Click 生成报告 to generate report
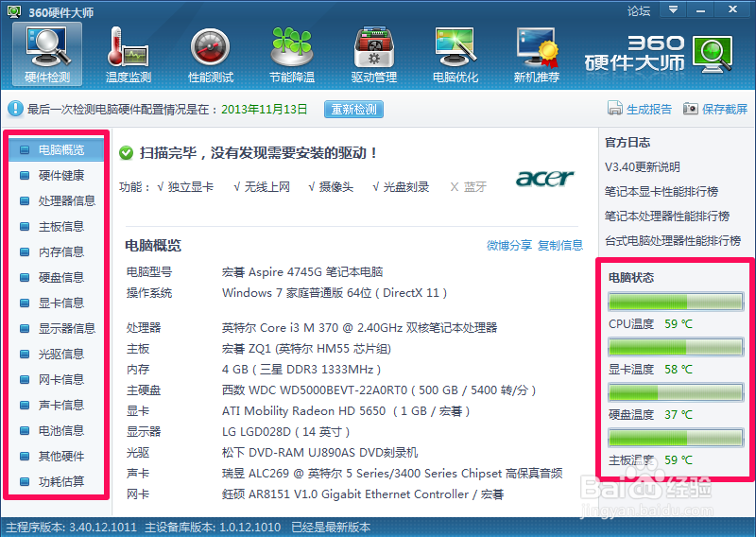 point(640,109)
